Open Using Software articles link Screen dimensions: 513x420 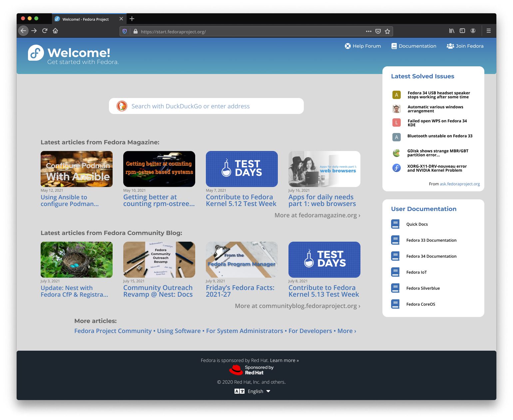[x=179, y=331]
